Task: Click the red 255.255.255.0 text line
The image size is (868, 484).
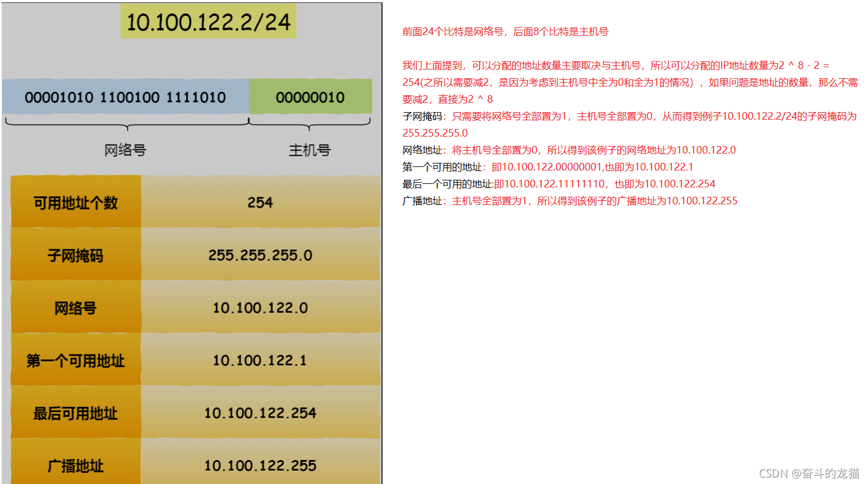Action: pyautogui.click(x=435, y=133)
